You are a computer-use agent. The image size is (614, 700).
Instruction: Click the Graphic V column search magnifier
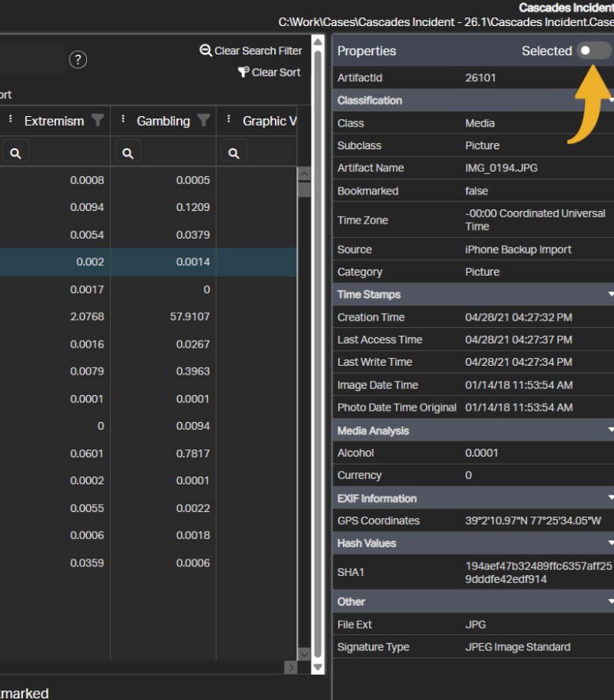(x=233, y=153)
